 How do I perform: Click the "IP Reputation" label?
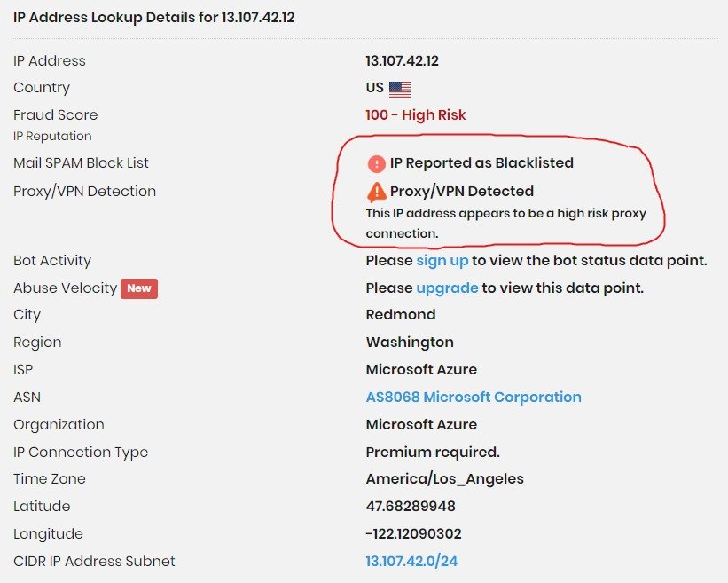tap(52, 137)
